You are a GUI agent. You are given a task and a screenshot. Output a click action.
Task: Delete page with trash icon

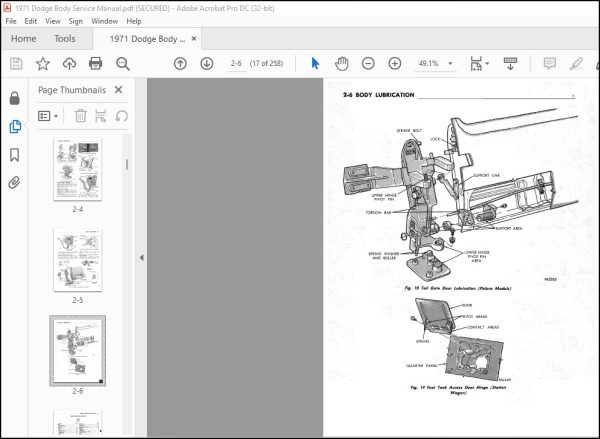click(x=80, y=116)
